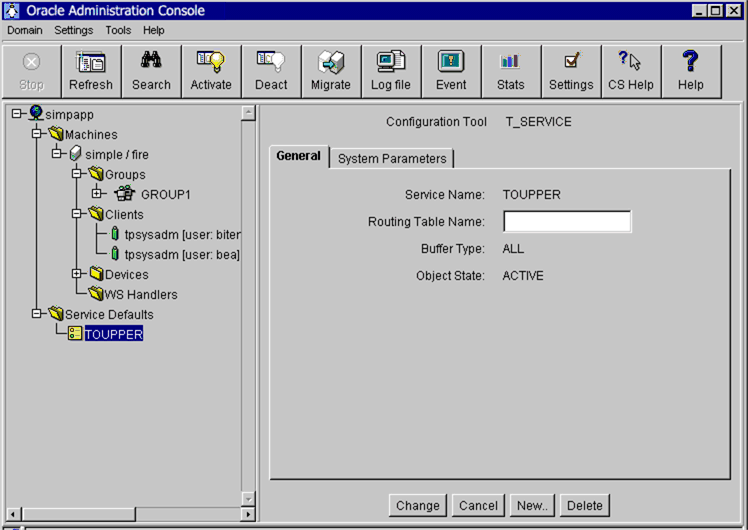Switch to the System Parameters tab
The height and width of the screenshot is (530, 748).
point(392,158)
